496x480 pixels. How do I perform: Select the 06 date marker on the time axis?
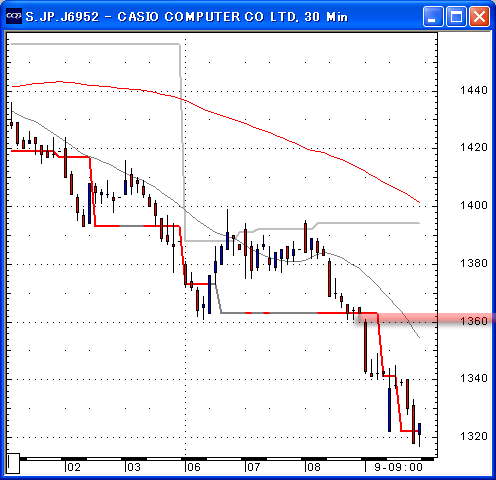(194, 467)
